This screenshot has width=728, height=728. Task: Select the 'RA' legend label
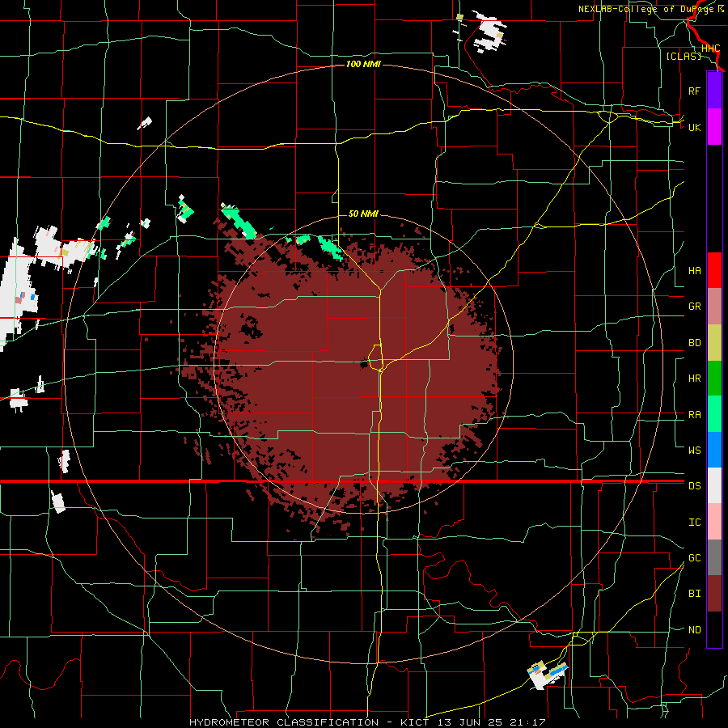click(x=694, y=414)
